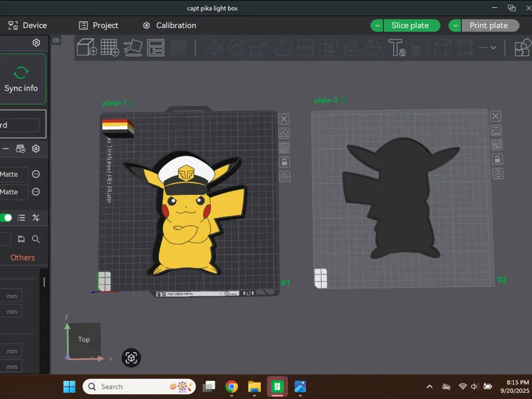
Task: Arrange objects on plate 02
Action: (x=497, y=145)
